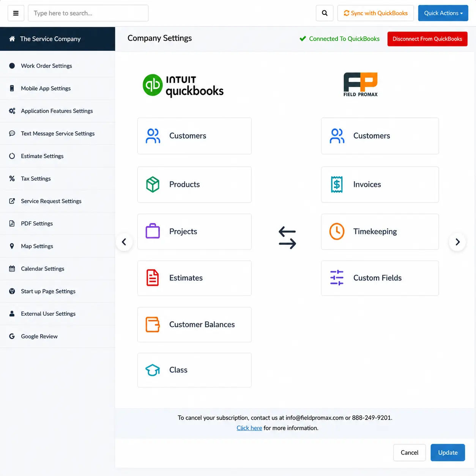Click the Update button
476x476 pixels.
pyautogui.click(x=448, y=452)
